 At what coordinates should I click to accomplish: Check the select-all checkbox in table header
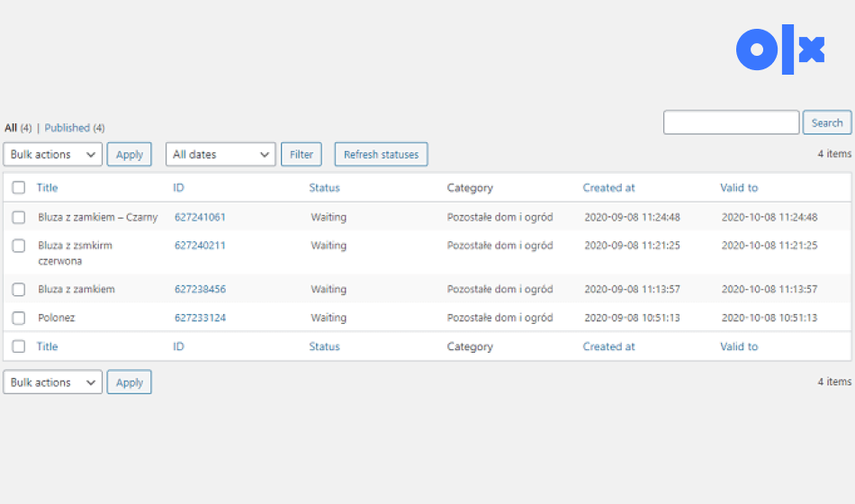click(19, 188)
